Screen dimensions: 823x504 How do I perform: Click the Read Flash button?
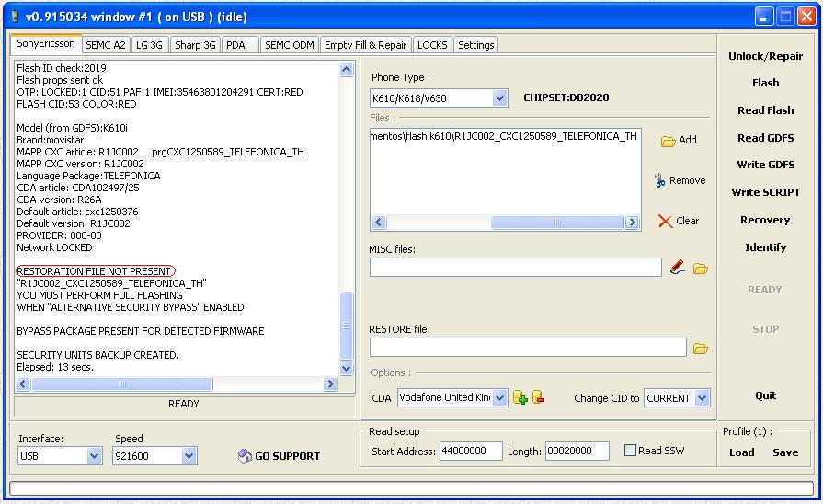765,110
